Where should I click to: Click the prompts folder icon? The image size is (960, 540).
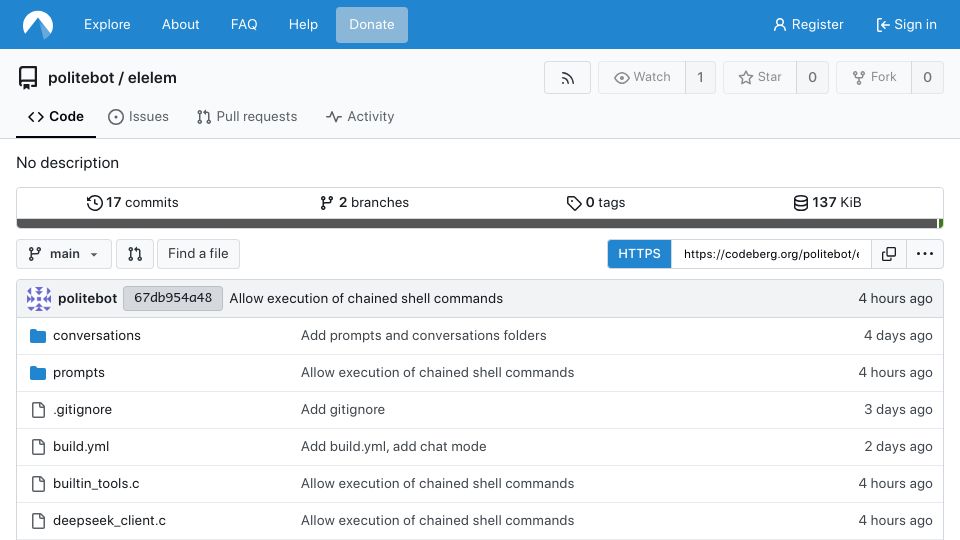38,373
